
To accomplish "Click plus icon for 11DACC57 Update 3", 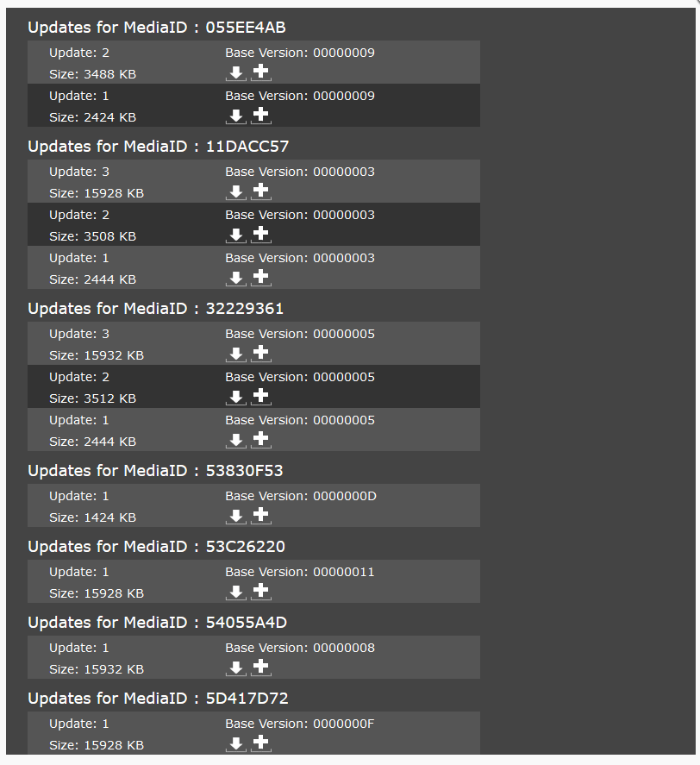I will [x=261, y=191].
